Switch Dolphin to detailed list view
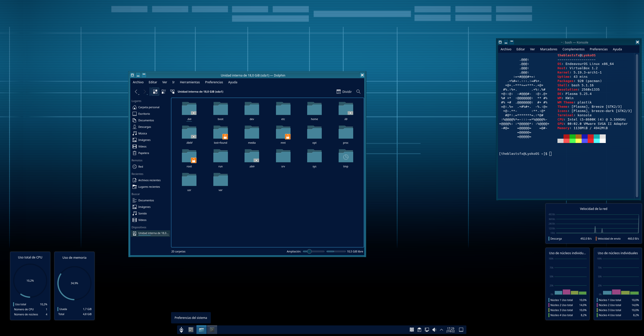Image resolution: width=644 pixels, height=336 pixels. click(164, 91)
